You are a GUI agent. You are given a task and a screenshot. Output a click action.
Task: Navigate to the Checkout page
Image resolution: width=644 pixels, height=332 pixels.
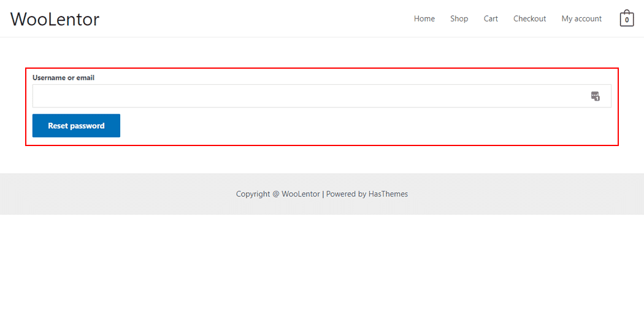click(529, 19)
